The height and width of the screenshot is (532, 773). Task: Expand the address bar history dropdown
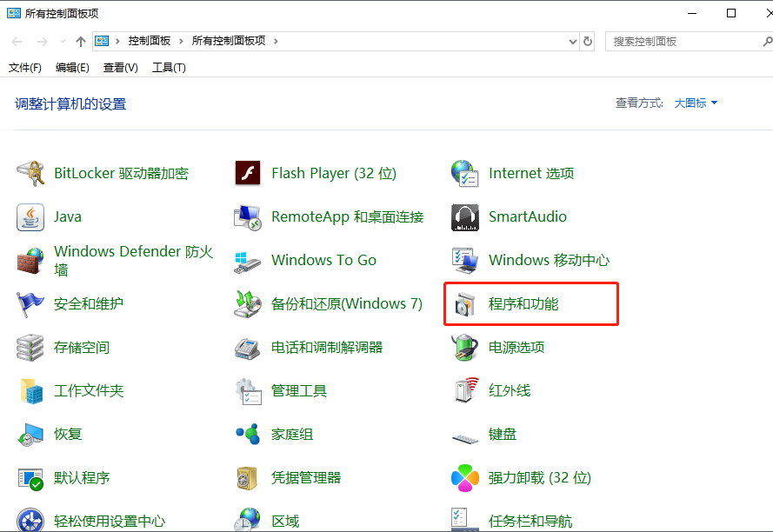click(x=572, y=42)
